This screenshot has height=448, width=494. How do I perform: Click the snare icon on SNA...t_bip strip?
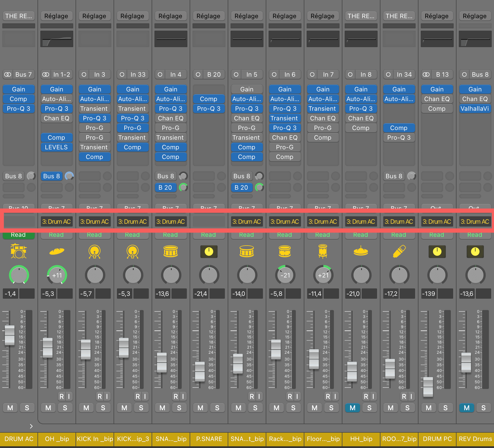(x=247, y=251)
